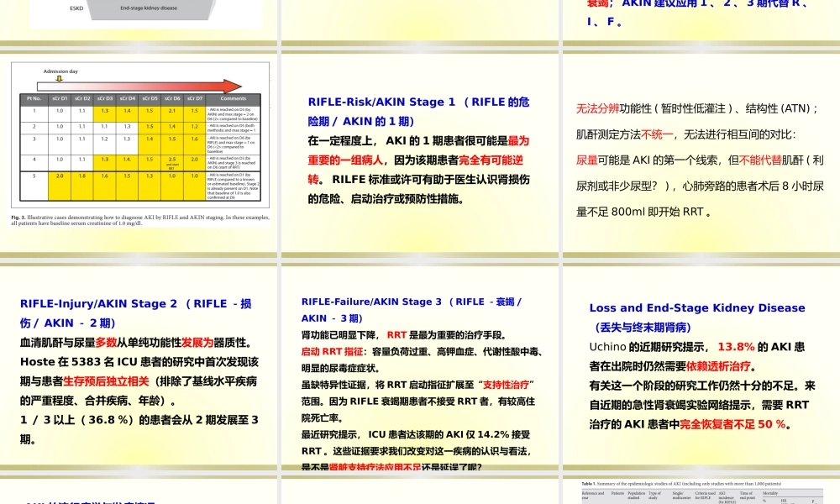Screen dimensions: 840x504
Task: Open the slide with the sCr staging table
Action: [x=139, y=153]
